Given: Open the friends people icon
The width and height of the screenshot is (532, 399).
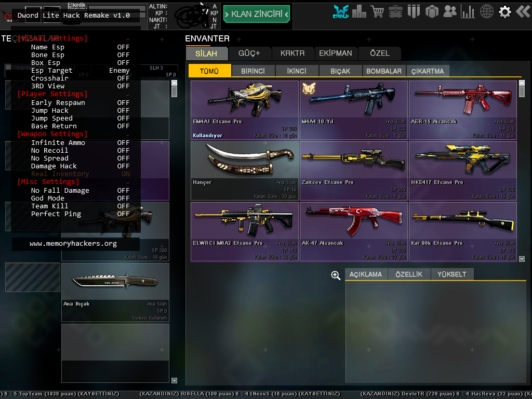Looking at the screenshot, I should (x=450, y=11).
